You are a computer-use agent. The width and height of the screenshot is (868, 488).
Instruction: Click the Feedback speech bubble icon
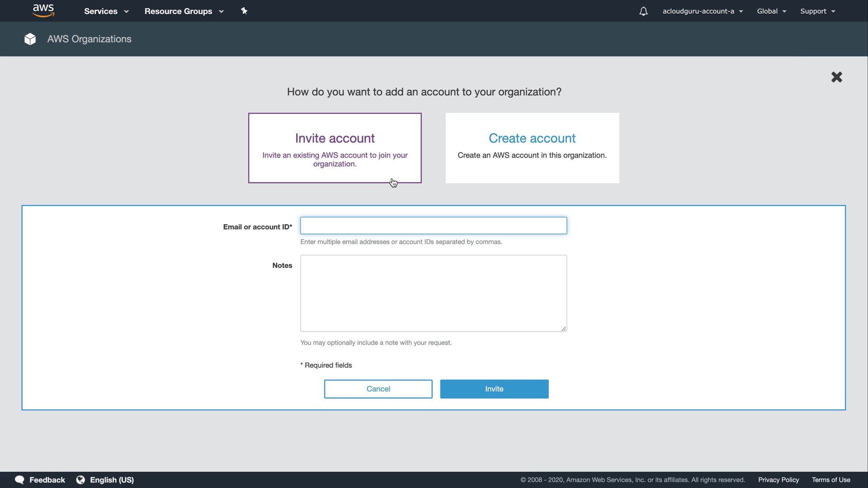point(19,480)
